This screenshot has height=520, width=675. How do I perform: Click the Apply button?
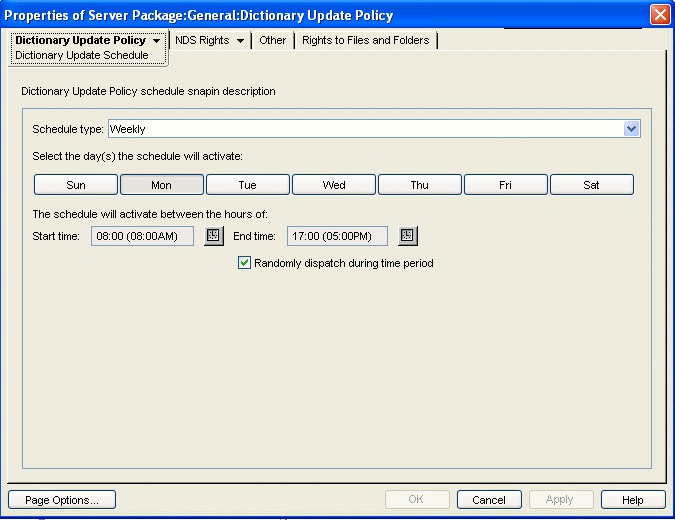(x=561, y=499)
